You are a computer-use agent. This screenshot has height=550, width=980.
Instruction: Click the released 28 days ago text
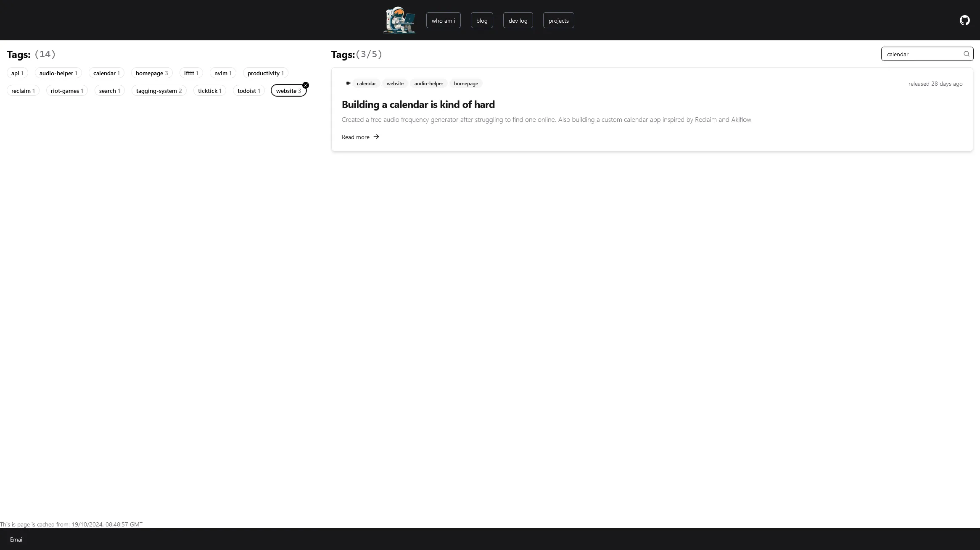(935, 84)
